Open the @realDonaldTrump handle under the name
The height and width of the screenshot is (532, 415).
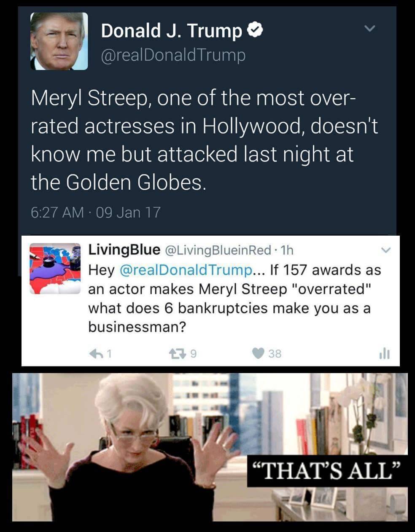click(x=173, y=55)
